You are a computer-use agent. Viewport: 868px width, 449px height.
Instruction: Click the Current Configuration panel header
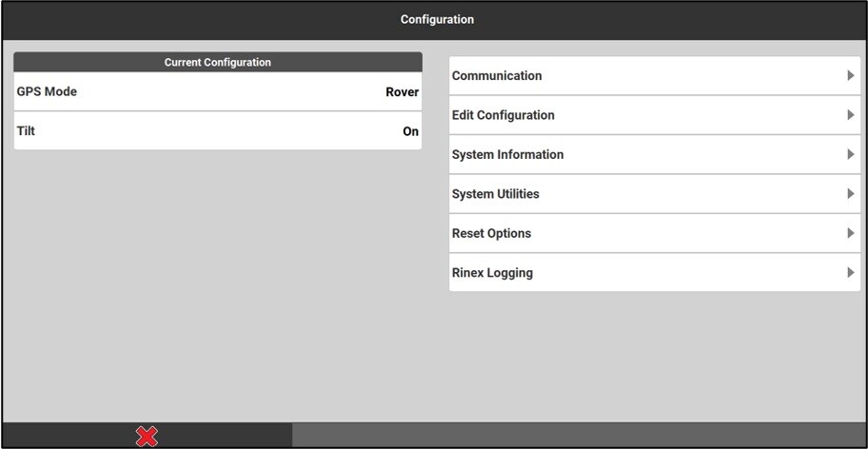pyautogui.click(x=218, y=63)
